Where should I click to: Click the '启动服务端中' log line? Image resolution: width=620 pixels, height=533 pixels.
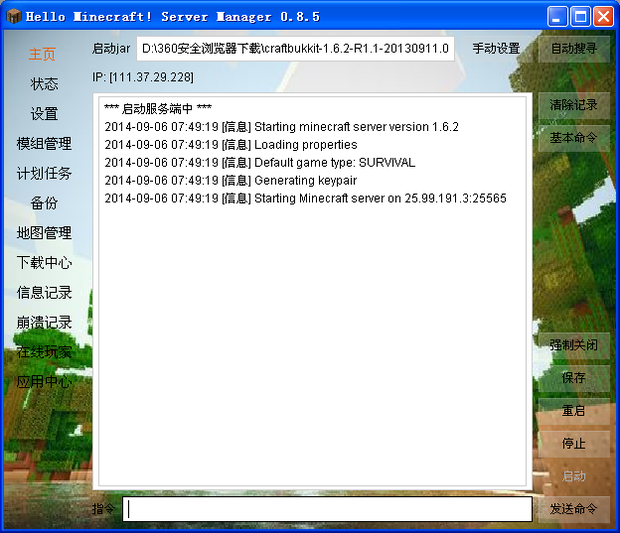(x=158, y=108)
